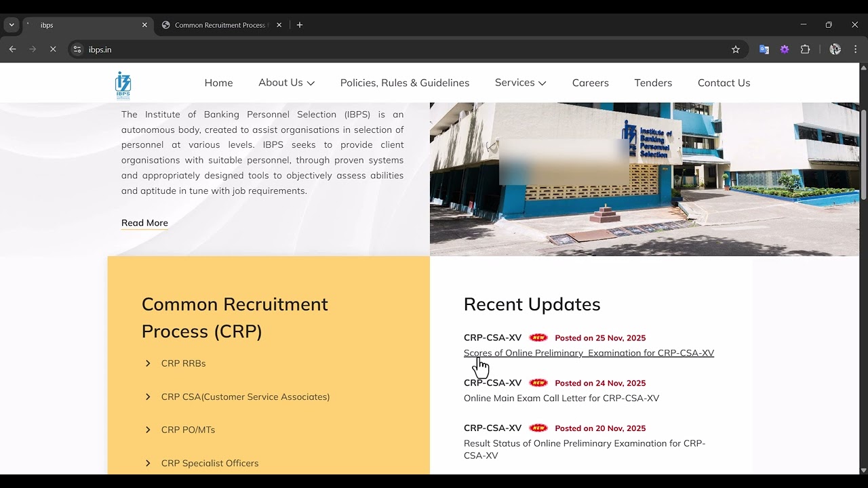Image resolution: width=868 pixels, height=488 pixels.
Task: Open the browser profile avatar
Action: (x=835, y=49)
